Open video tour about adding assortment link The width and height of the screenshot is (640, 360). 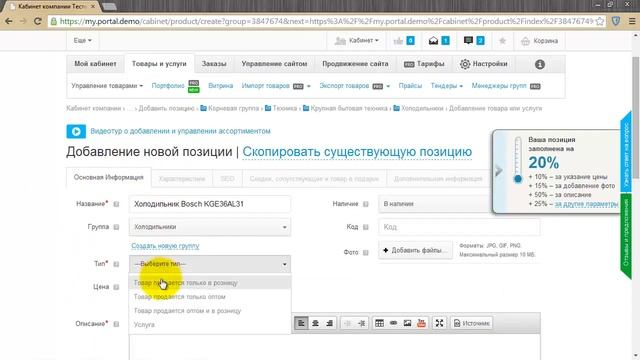pyautogui.click(x=180, y=131)
